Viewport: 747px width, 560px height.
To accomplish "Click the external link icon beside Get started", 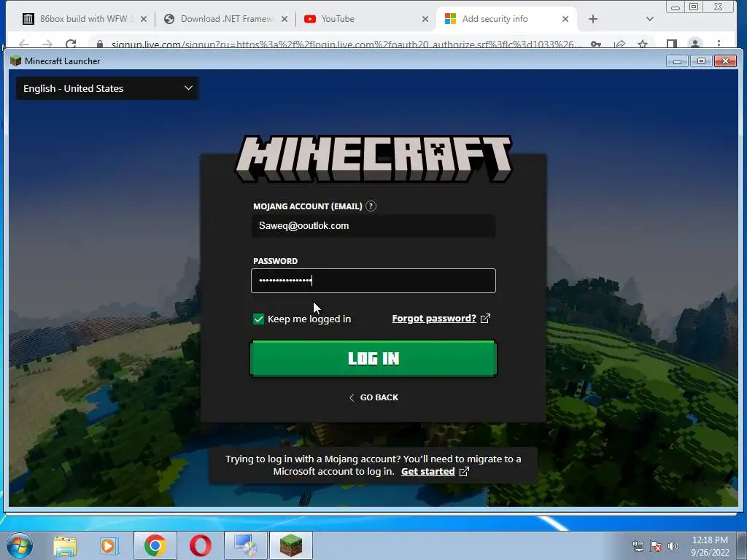I will point(464,472).
